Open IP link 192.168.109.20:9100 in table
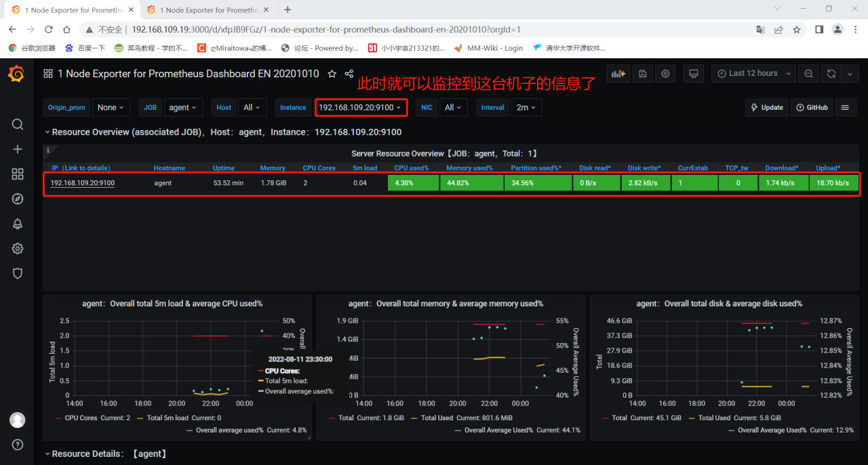The image size is (868, 465). point(82,183)
